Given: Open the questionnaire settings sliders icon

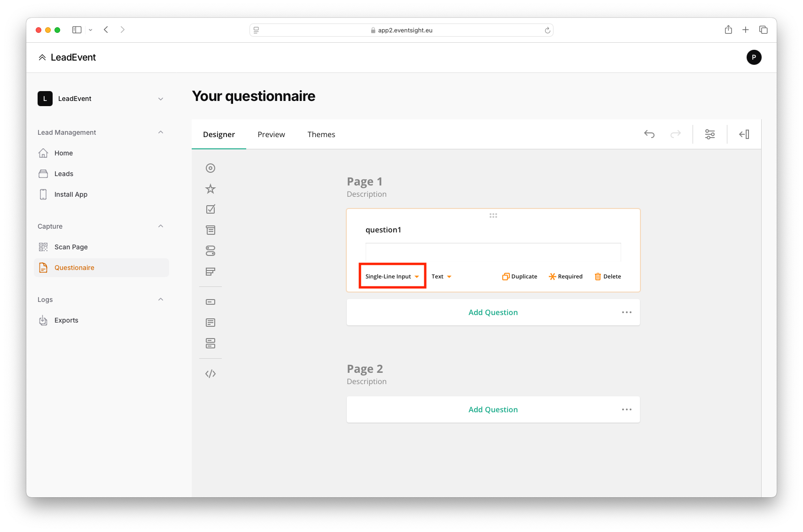Looking at the screenshot, I should click(710, 134).
